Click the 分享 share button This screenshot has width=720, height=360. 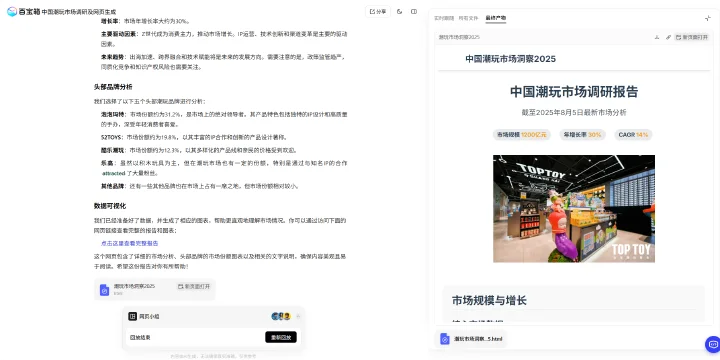point(378,12)
